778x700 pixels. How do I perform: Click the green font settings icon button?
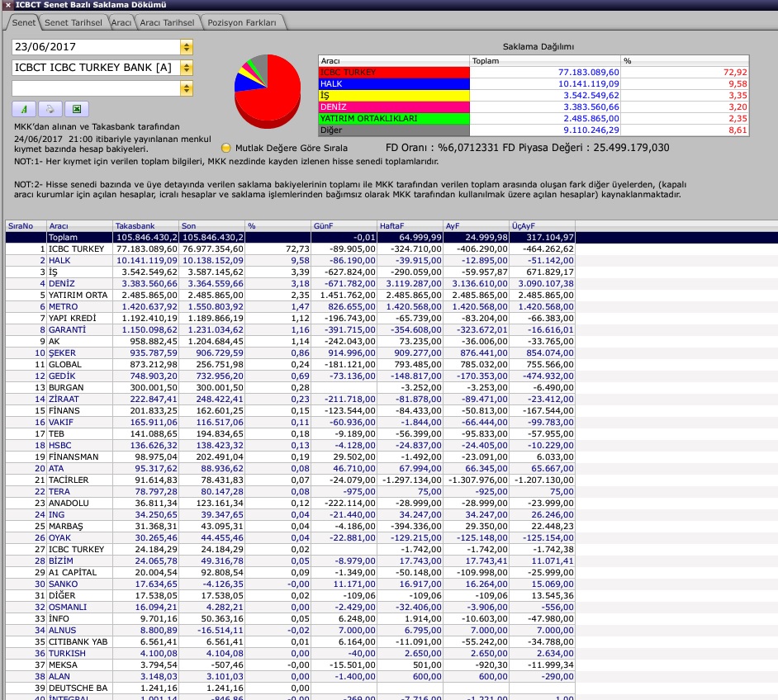click(24, 109)
